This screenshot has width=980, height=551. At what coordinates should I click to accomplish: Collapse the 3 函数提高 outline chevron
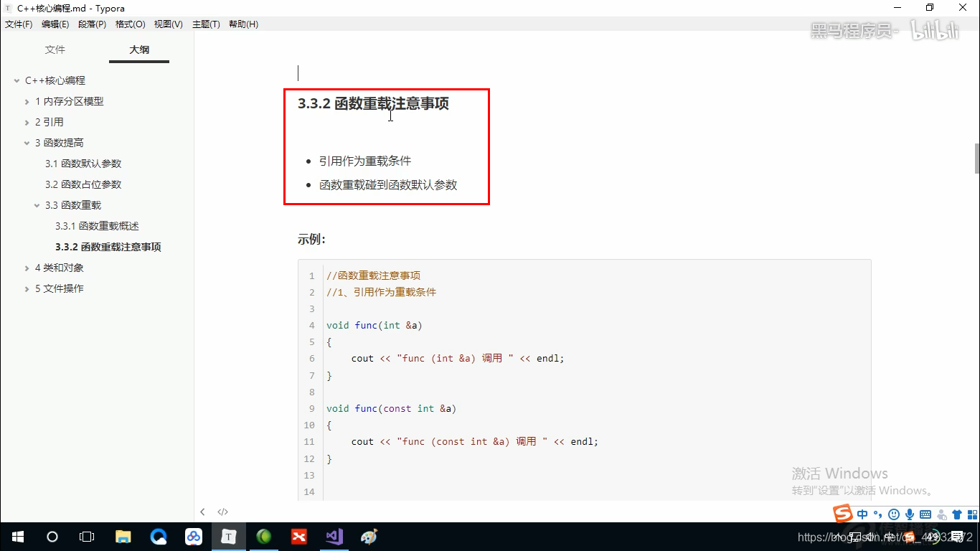tap(27, 143)
